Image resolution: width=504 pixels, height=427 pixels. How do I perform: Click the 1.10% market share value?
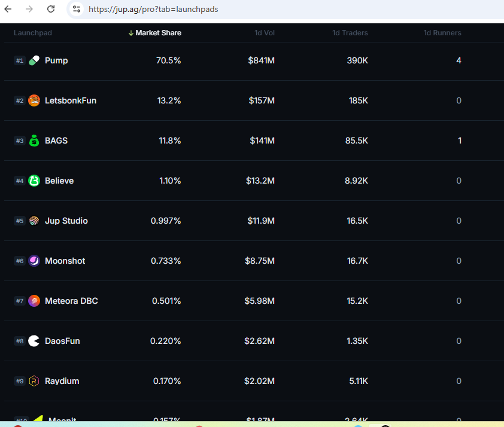[x=170, y=181]
